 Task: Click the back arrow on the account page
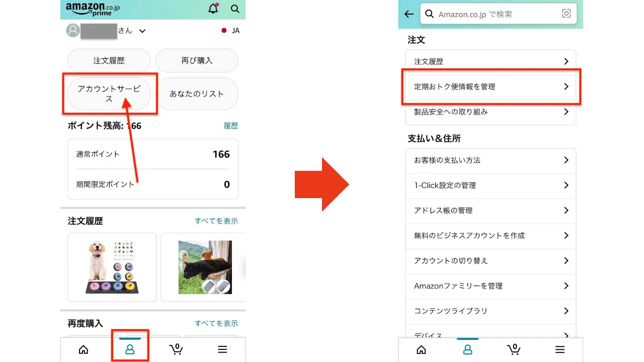click(x=409, y=14)
